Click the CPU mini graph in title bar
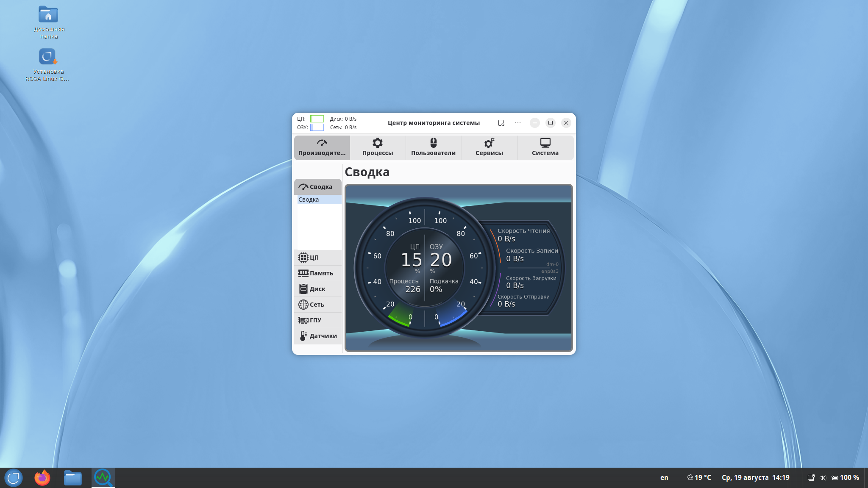Viewport: 868px width, 488px height. click(x=317, y=119)
